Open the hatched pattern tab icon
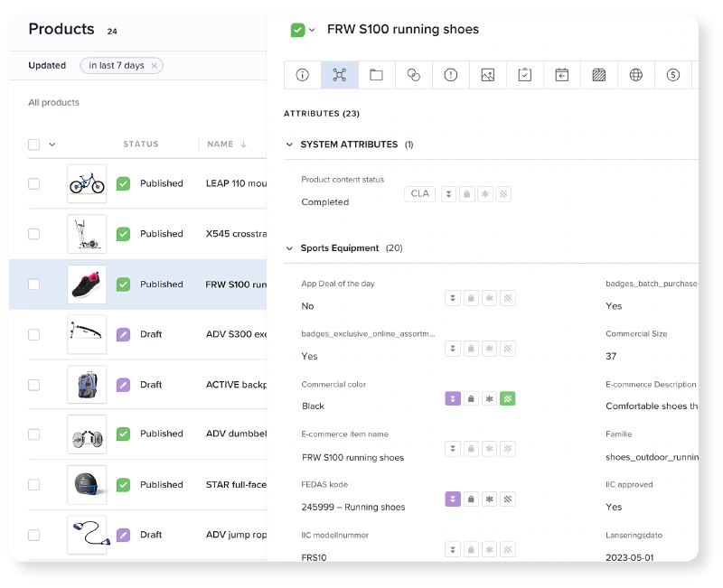Viewport: 723px width, 588px height. pos(599,75)
